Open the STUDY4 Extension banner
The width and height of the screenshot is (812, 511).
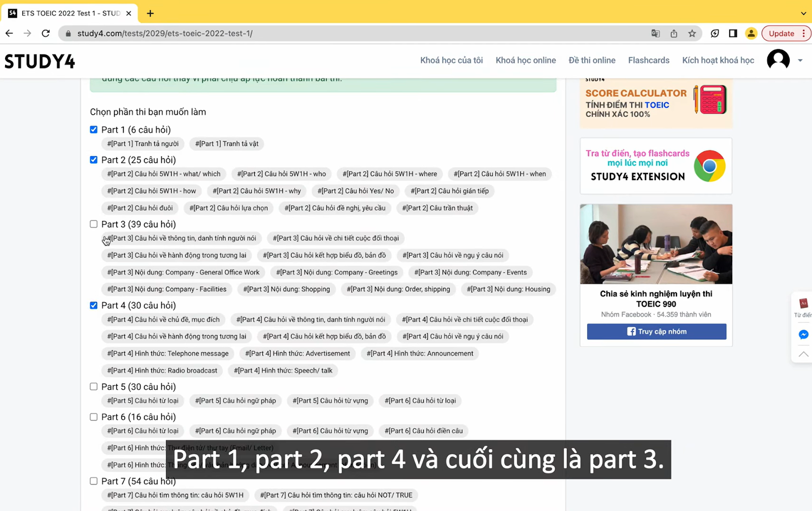656,166
